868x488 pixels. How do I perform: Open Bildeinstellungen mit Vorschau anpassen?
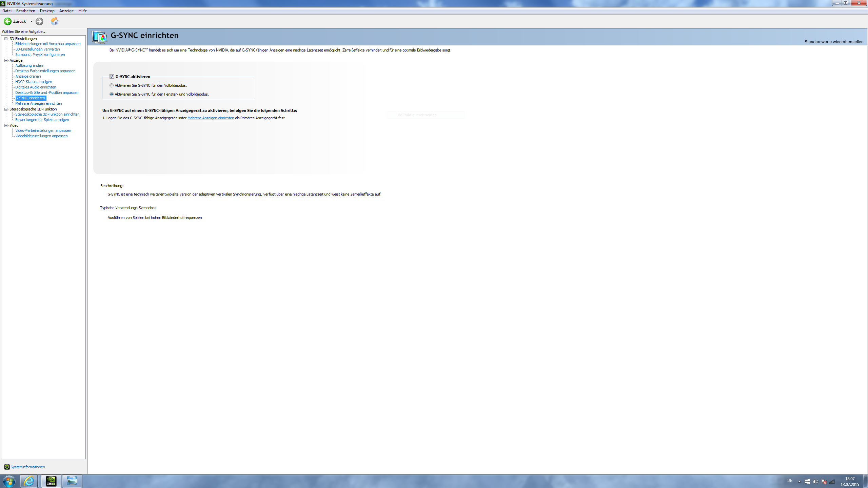coord(48,44)
